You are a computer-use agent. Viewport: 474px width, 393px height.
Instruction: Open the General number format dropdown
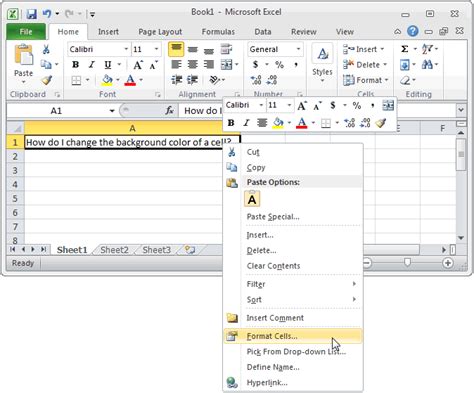pyautogui.click(x=298, y=49)
